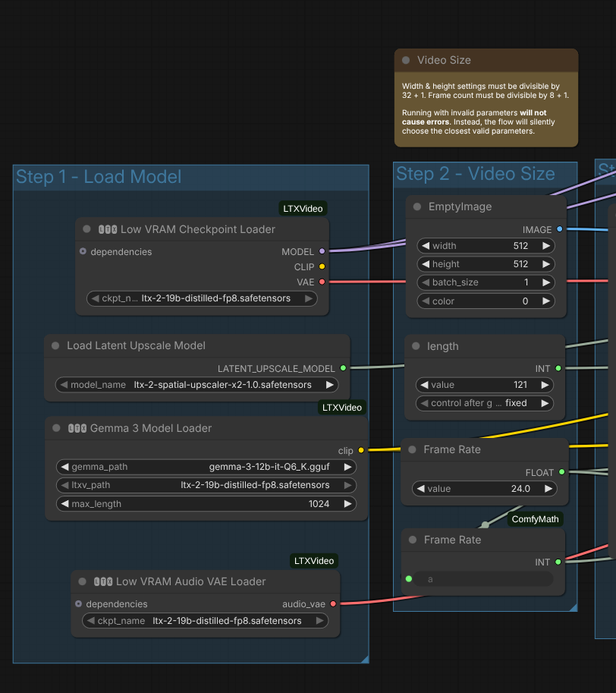Open model_name dropdown for spatial upscaler
The width and height of the screenshot is (616, 693).
[x=197, y=385]
